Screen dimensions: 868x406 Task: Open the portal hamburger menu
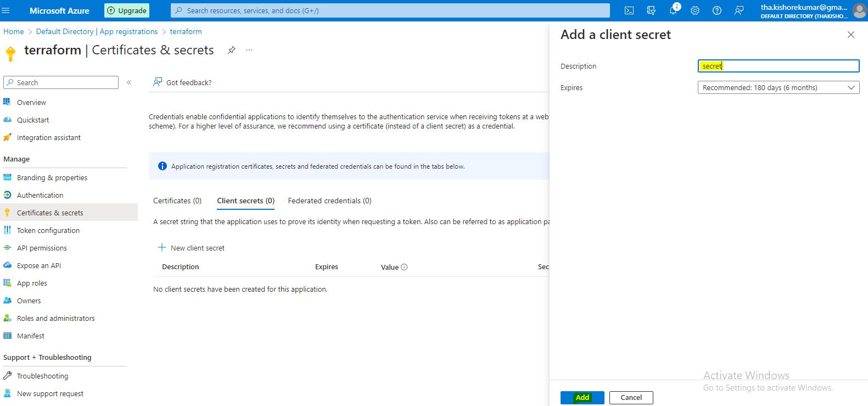[6, 10]
